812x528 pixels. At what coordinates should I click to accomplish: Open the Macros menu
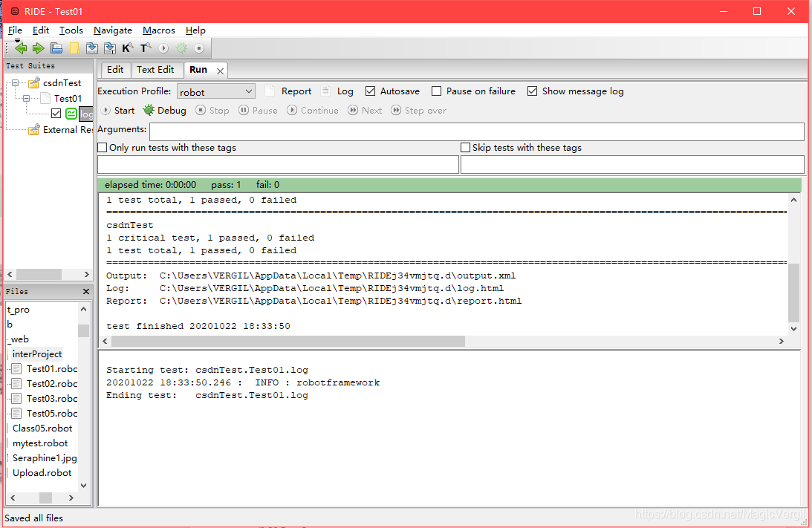(x=158, y=30)
